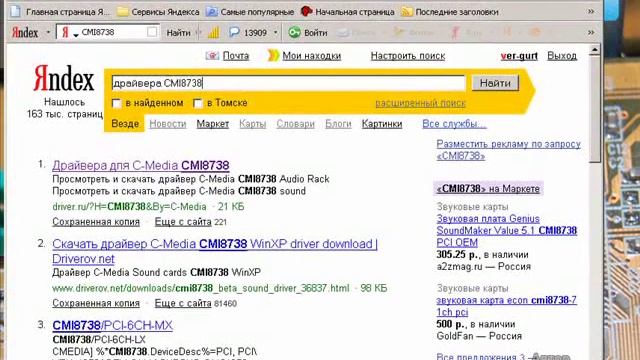Viewport: 640px width, 360px height.
Task: Open Еще с сайта link with count 81460
Action: click(183, 304)
